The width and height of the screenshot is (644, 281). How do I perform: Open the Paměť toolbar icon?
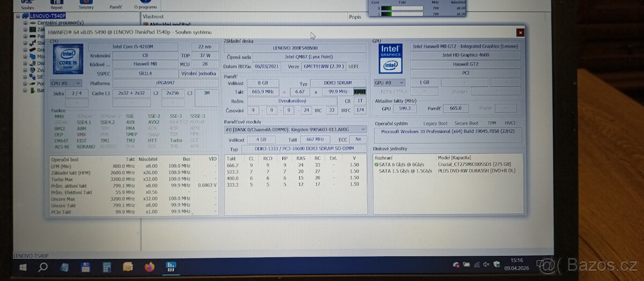point(115,5)
